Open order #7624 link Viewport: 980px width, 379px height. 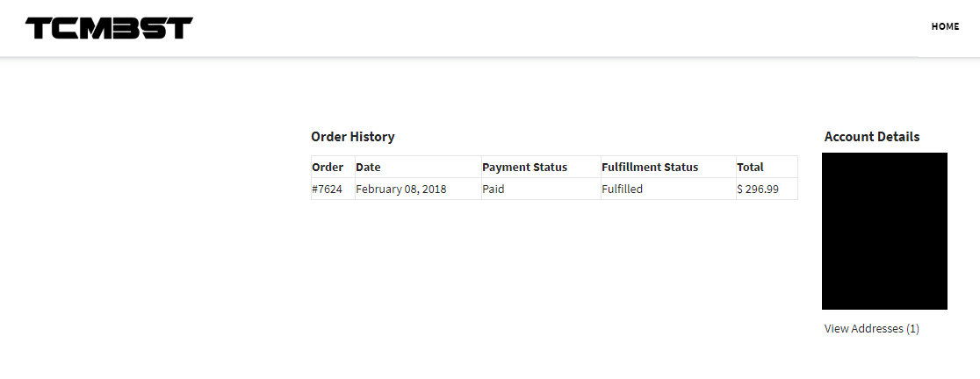[327, 189]
